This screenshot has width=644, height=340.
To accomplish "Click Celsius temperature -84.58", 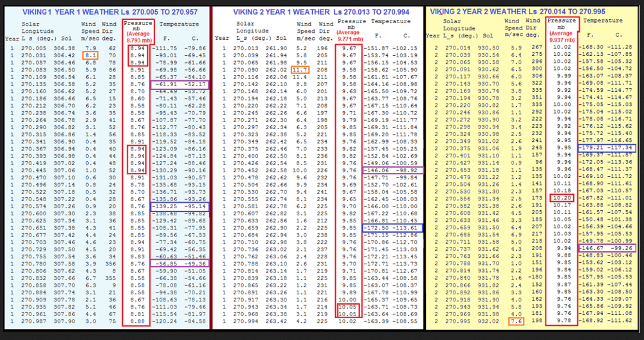I will (x=195, y=321).
